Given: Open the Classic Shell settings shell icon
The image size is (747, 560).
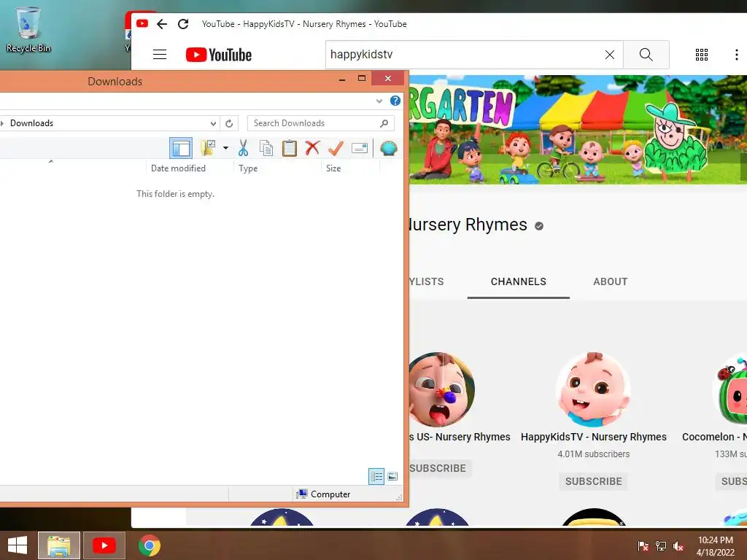Looking at the screenshot, I should point(389,148).
